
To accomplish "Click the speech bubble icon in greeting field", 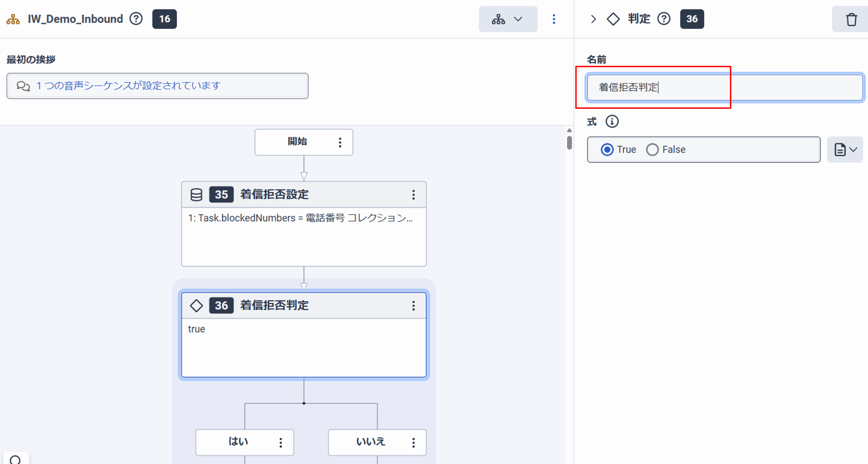I will point(23,86).
